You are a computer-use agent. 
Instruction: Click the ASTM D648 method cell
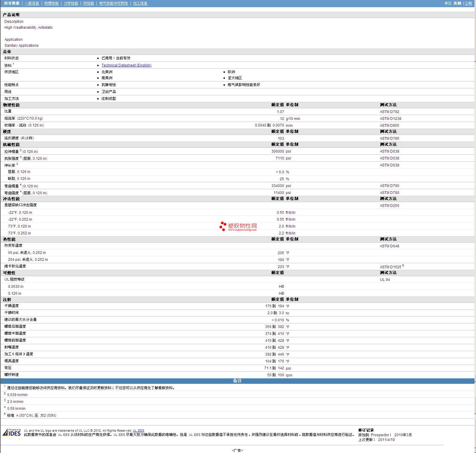click(389, 246)
